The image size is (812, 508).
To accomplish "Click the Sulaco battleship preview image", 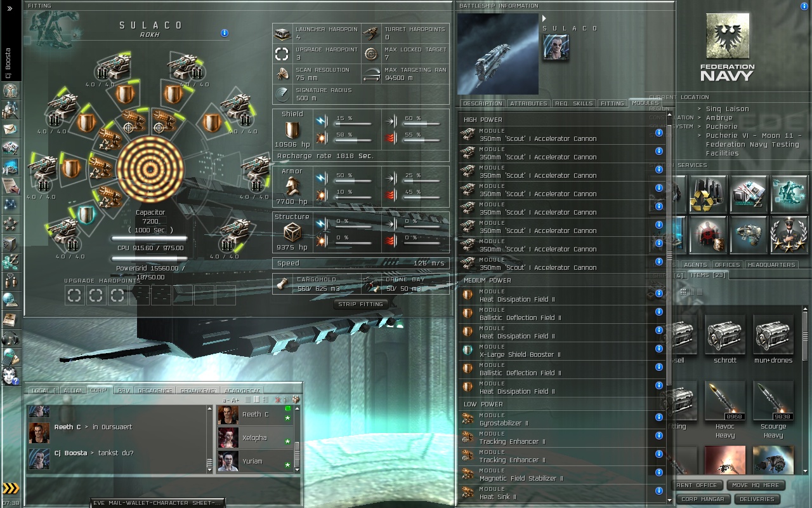I will (x=498, y=54).
